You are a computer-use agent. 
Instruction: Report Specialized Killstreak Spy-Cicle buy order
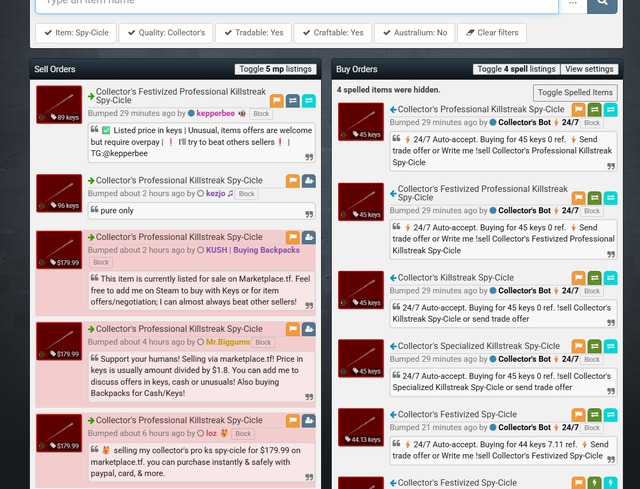click(x=578, y=346)
